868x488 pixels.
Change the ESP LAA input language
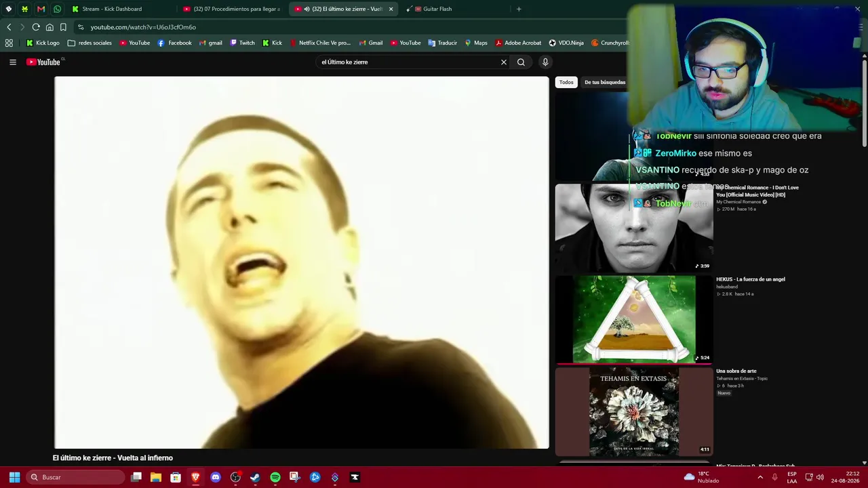pos(792,477)
